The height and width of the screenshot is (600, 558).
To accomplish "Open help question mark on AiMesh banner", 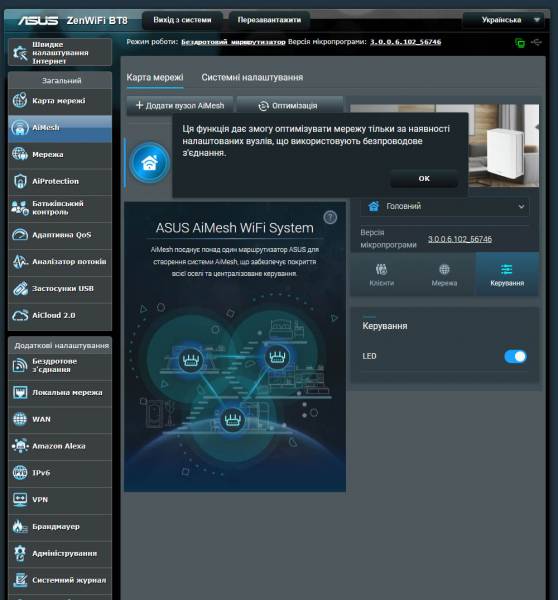I will [x=330, y=217].
